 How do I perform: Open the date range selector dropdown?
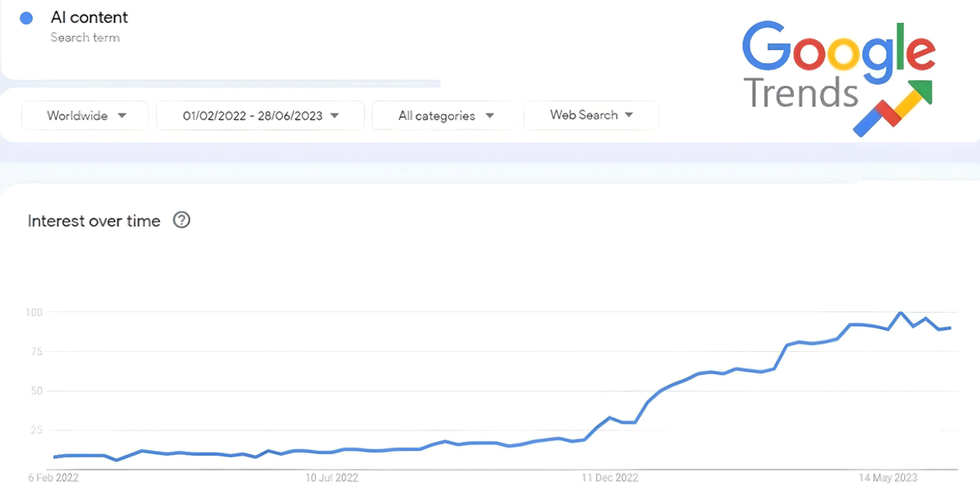260,115
